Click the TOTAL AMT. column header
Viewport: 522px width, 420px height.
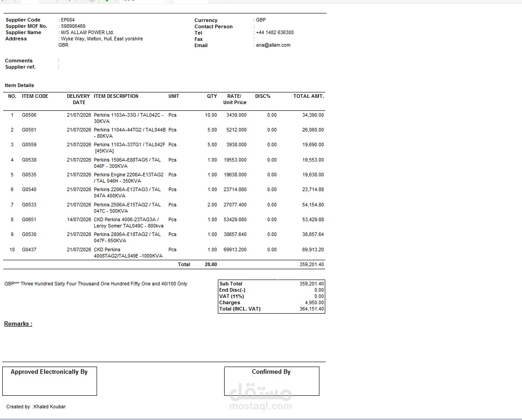point(308,96)
